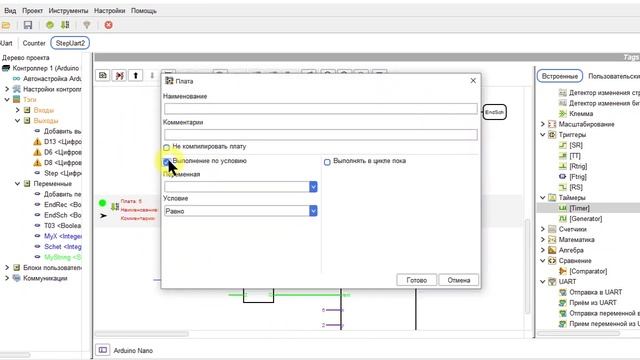The image size is (640, 360).
Task: Click the Отправка в UART block icon
Action: click(562, 292)
